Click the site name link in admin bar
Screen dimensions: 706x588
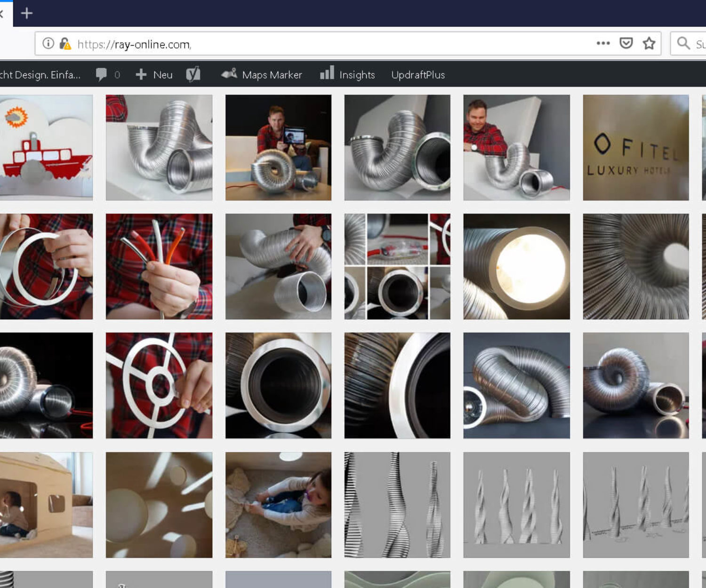40,75
